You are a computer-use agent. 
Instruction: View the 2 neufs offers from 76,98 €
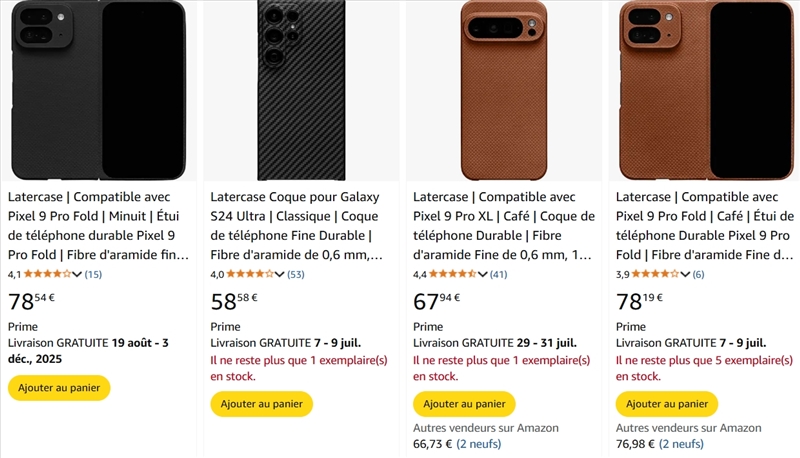click(681, 444)
